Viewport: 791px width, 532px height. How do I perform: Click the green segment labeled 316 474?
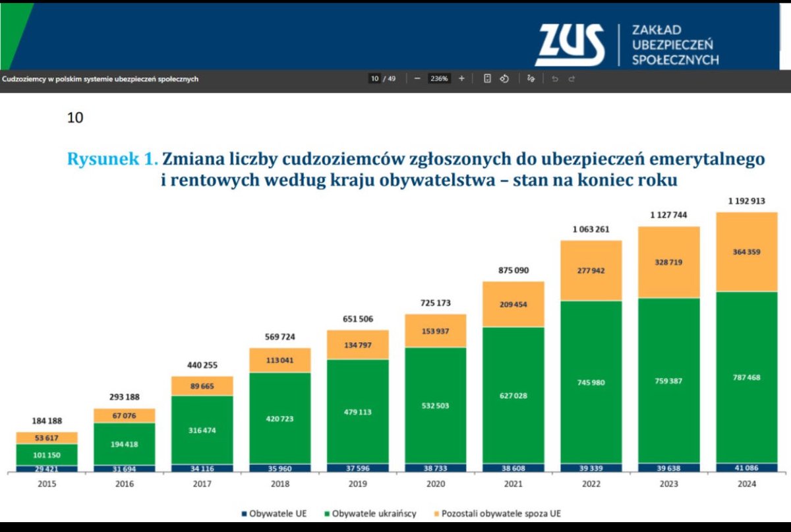[202, 430]
